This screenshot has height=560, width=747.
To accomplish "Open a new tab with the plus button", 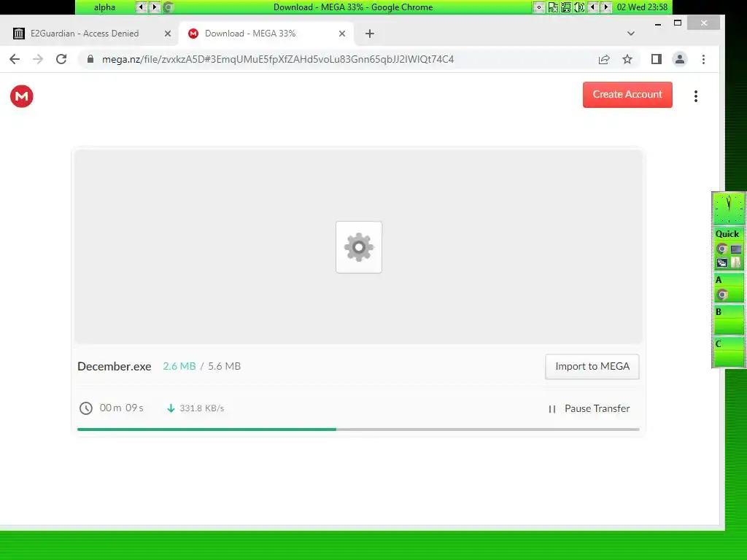I will click(370, 34).
